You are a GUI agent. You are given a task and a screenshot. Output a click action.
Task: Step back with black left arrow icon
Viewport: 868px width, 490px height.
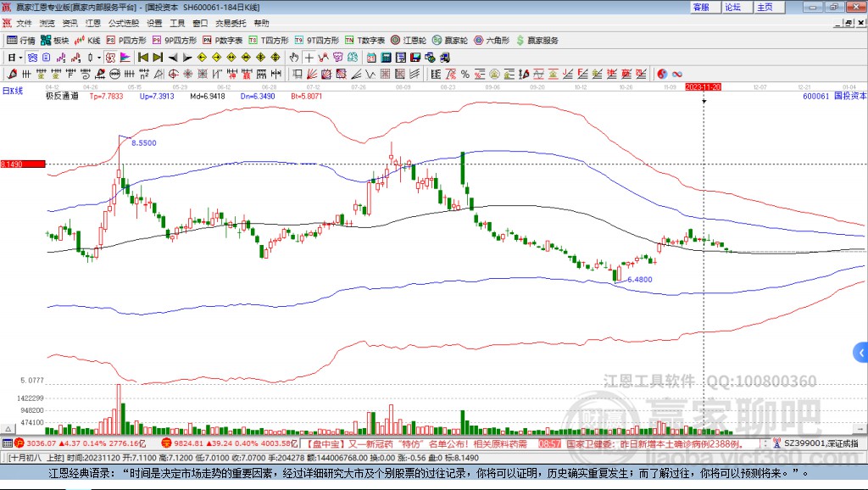[x=173, y=58]
